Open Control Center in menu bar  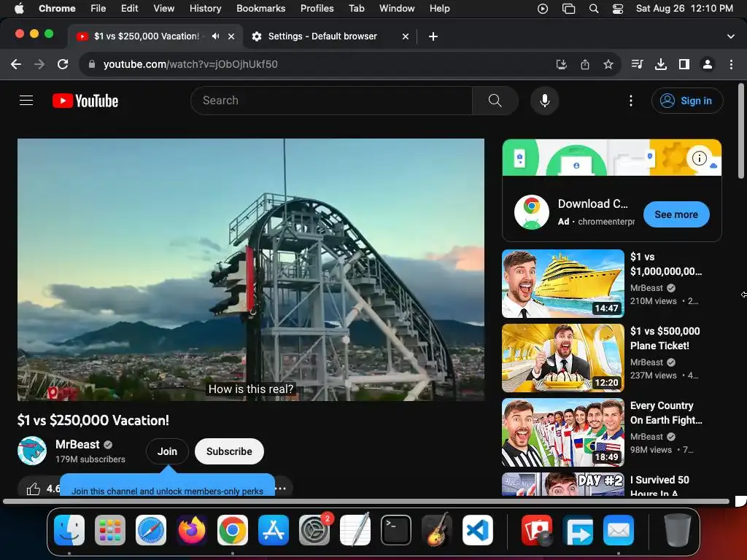618,9
